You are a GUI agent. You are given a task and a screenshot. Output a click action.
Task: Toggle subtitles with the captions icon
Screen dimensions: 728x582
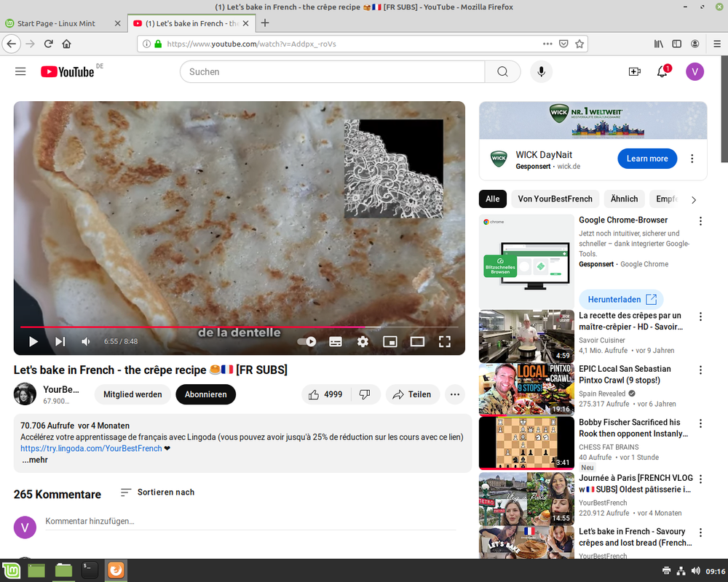335,342
